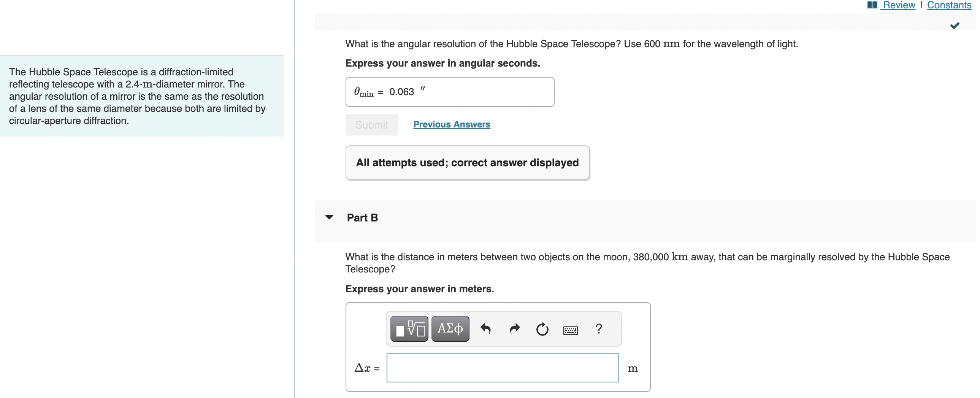Image resolution: width=980 pixels, height=398 pixels.
Task: Open the on-screen keyboard icon
Action: [x=570, y=330]
